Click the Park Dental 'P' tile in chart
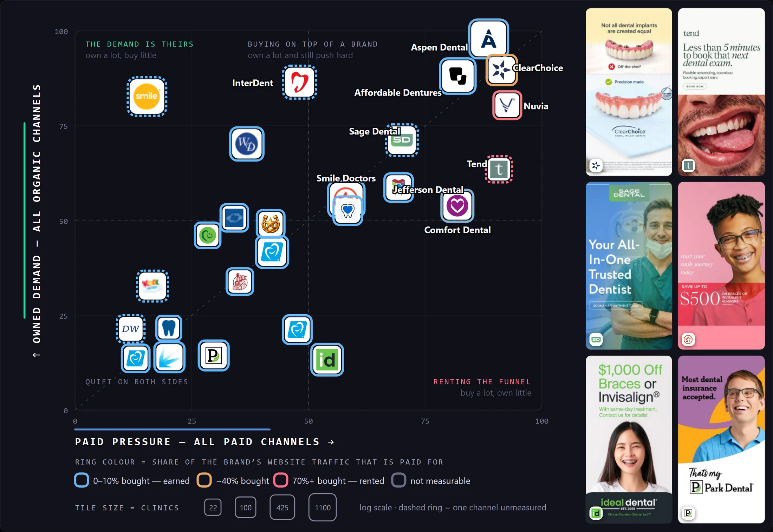The height and width of the screenshot is (532, 773). 213,355
